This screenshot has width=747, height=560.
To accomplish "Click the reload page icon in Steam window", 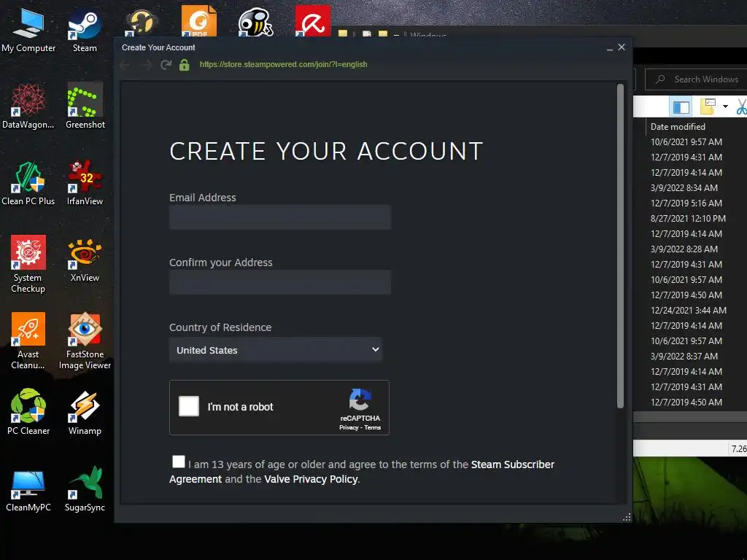I will click(x=166, y=65).
